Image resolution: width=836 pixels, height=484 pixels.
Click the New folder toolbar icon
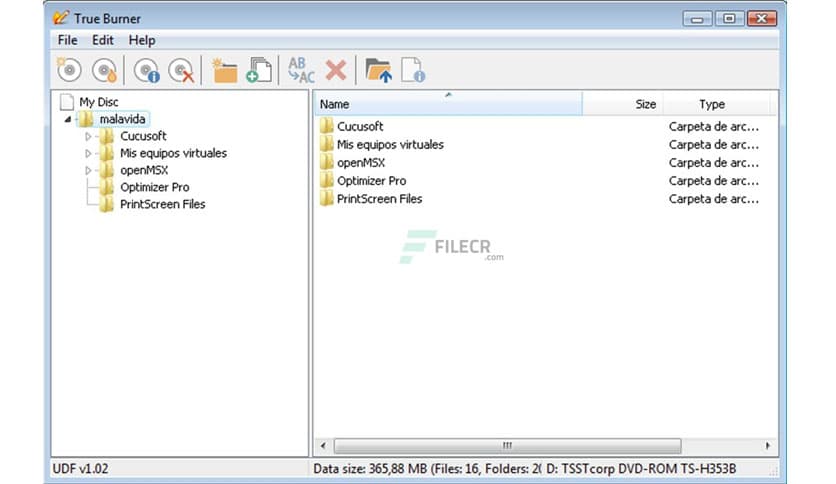tap(224, 70)
